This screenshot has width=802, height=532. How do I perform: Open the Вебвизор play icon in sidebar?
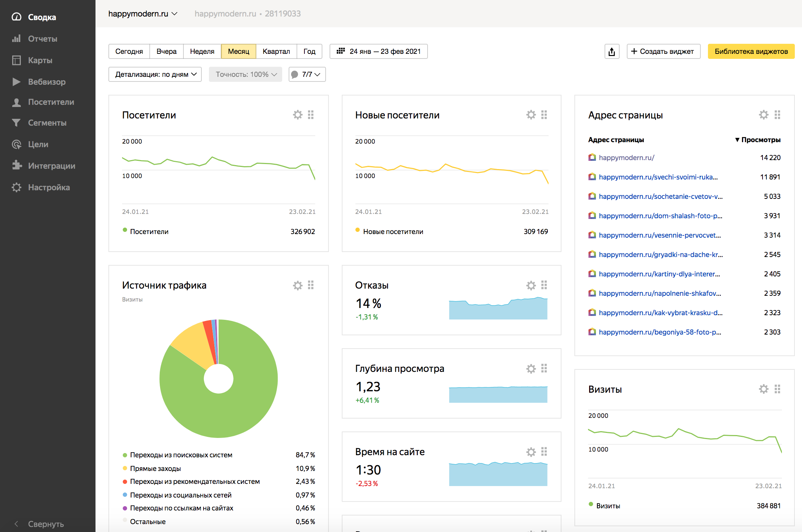(16, 82)
